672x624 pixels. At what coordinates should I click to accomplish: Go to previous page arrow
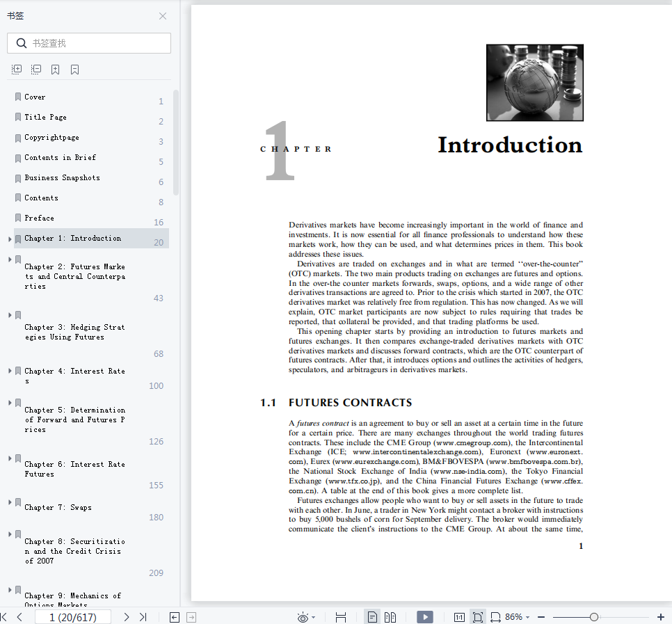tap(19, 617)
